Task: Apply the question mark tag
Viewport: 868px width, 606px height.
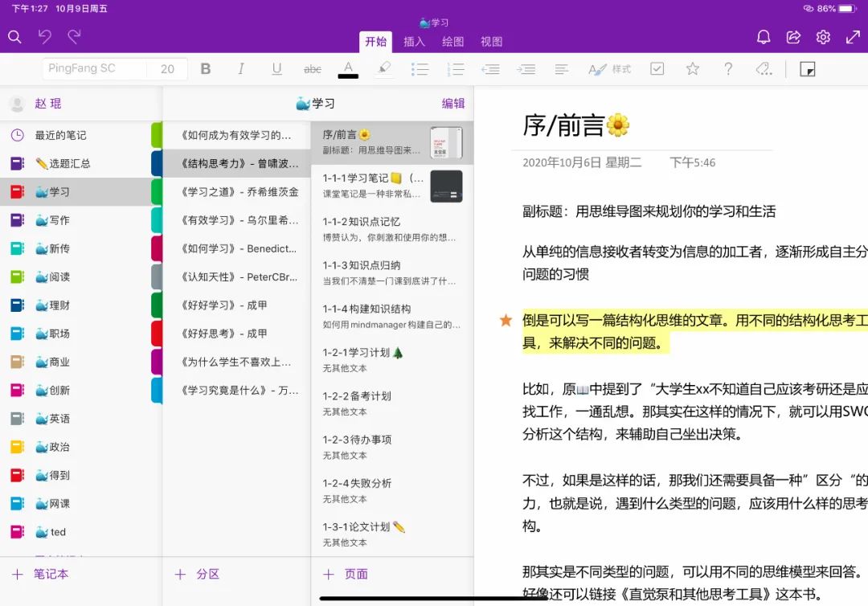Action: pos(728,68)
